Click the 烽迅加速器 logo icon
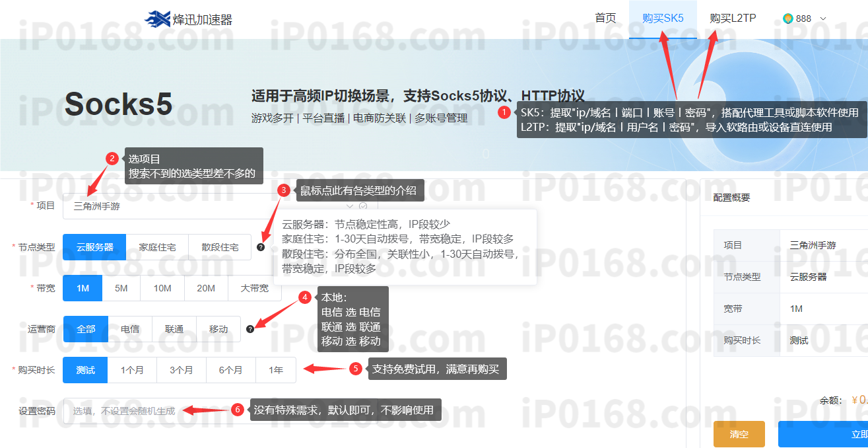 [x=157, y=19]
